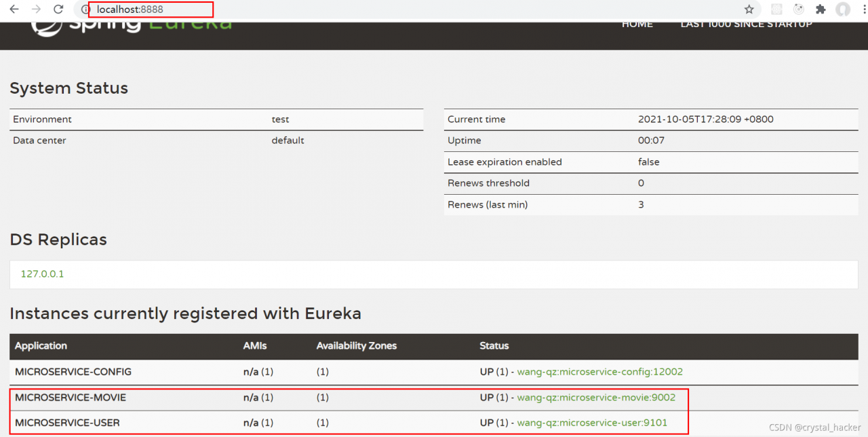Open wang-qz:microservice-config:12002 instance link

[600, 372]
